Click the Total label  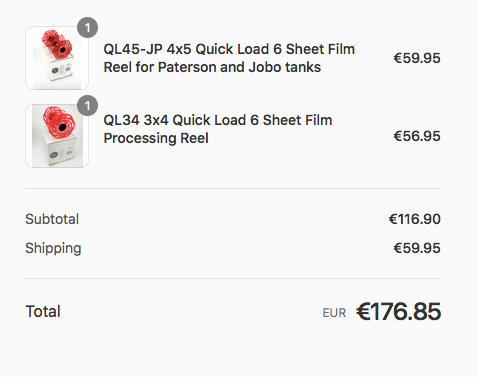pyautogui.click(x=43, y=311)
